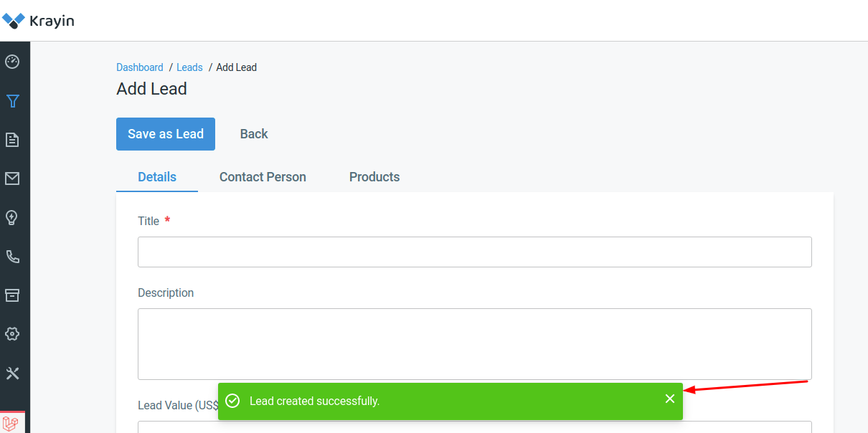Navigate to Dashboard via breadcrumb
Image resolution: width=868 pixels, height=433 pixels.
pyautogui.click(x=140, y=67)
